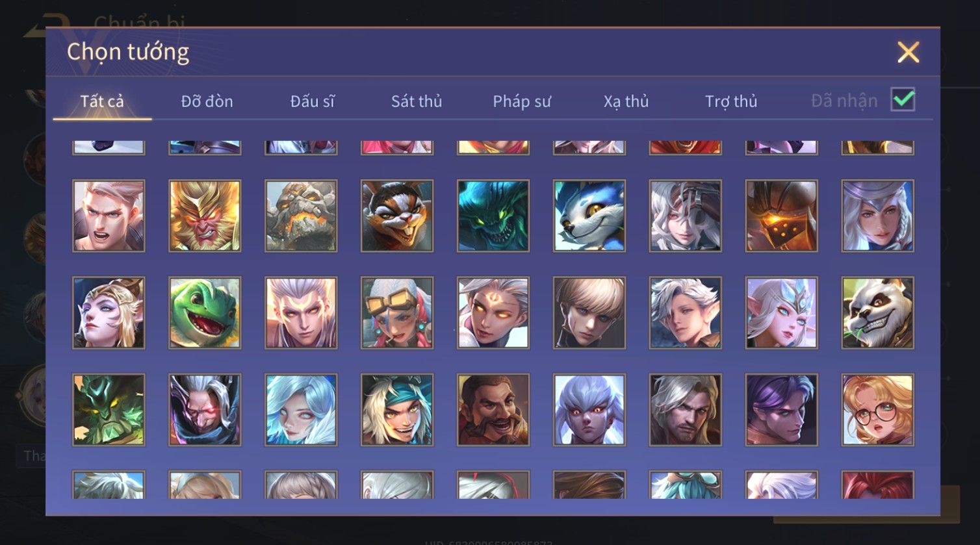Open the Sát thủ tab
The height and width of the screenshot is (545, 980).
click(x=417, y=101)
